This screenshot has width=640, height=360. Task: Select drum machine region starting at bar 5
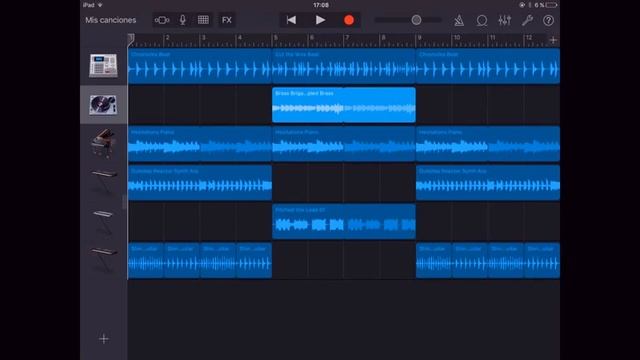pyautogui.click(x=344, y=66)
